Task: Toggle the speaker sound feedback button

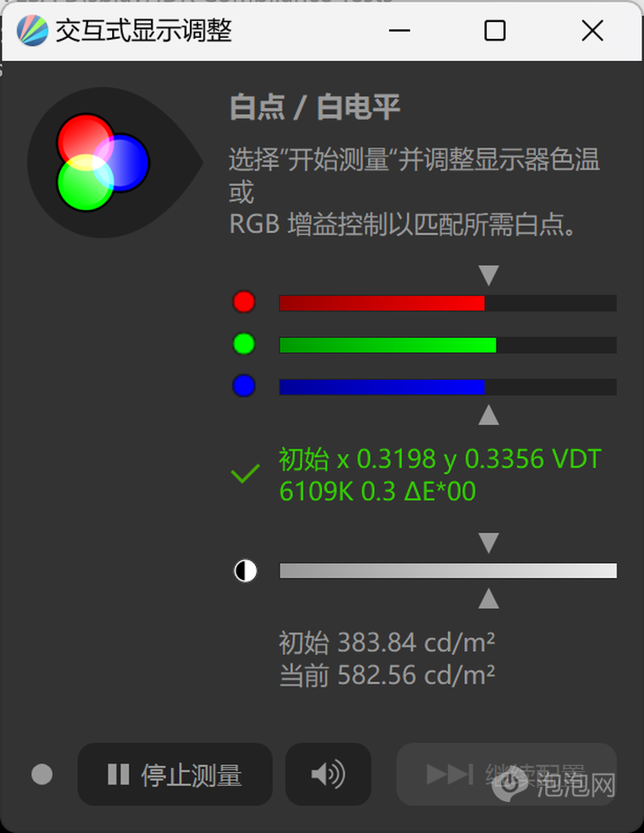Action: pyautogui.click(x=328, y=774)
